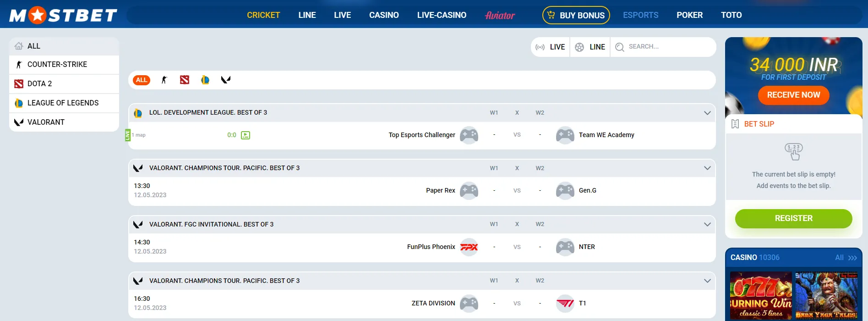This screenshot has height=321, width=868.
Task: Open ESPORTS tab in navigation
Action: tap(640, 15)
